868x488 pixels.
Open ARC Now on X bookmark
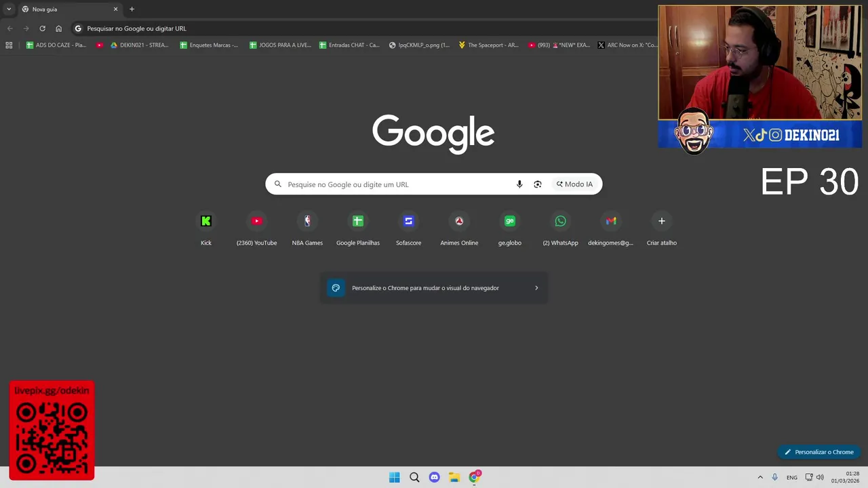[x=627, y=45]
